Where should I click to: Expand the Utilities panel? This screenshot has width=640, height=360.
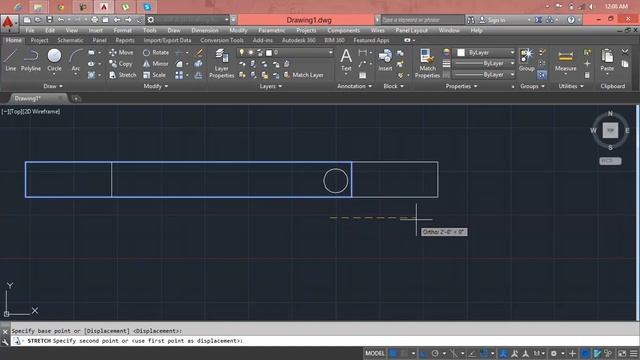[571, 86]
